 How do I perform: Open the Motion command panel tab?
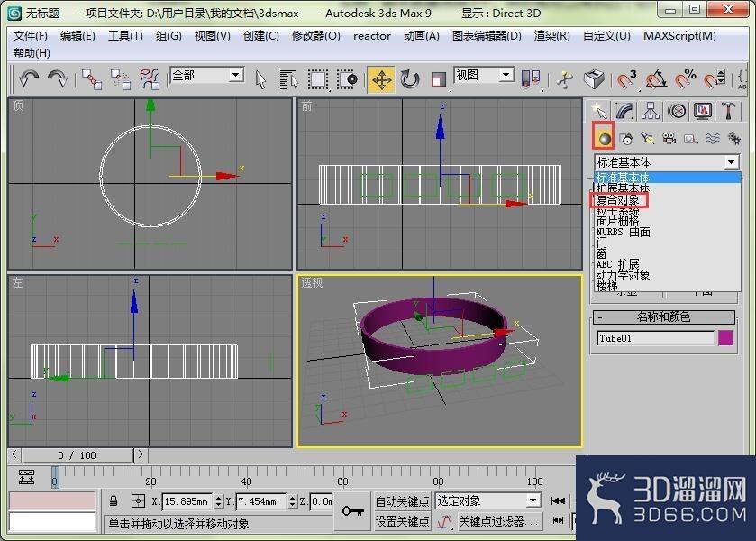(x=677, y=111)
